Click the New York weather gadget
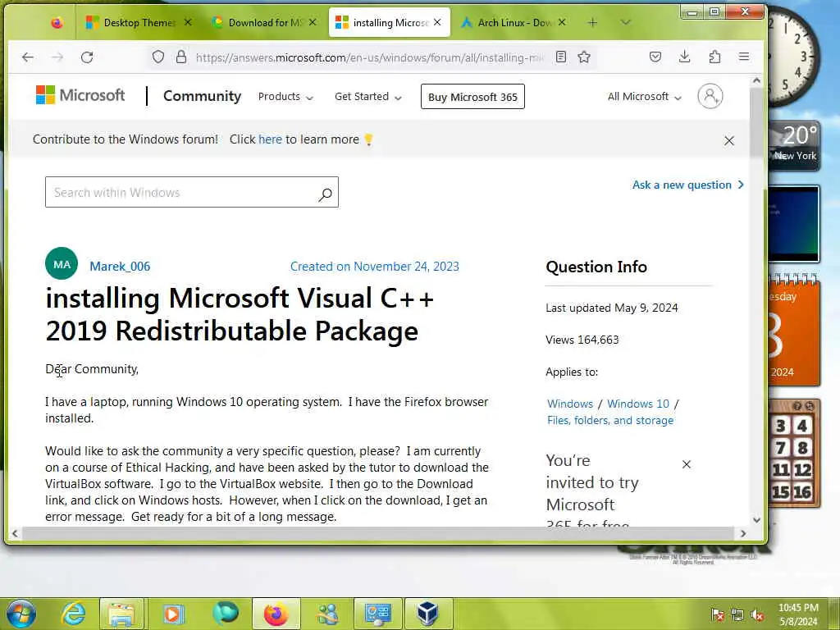Viewport: 840px width, 630px height. tap(794, 146)
